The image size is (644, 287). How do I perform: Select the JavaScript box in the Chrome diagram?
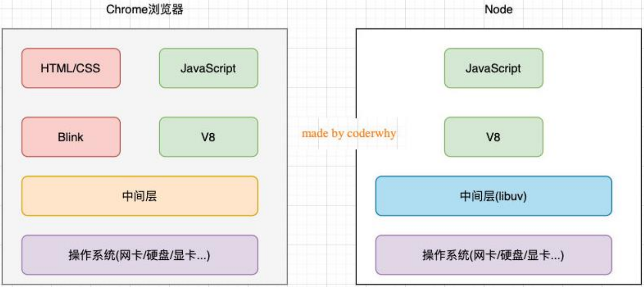pos(208,68)
